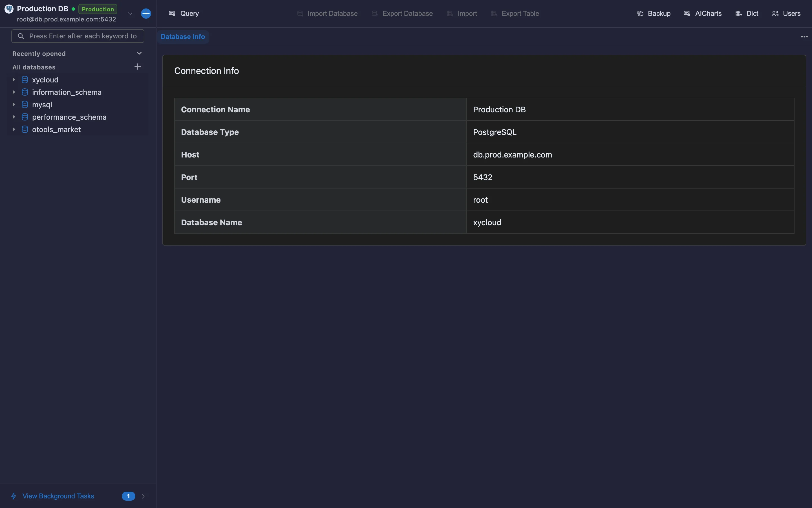Viewport: 812px width, 508px height.
Task: Click the xycloud Database Name value cell
Action: pyautogui.click(x=630, y=222)
